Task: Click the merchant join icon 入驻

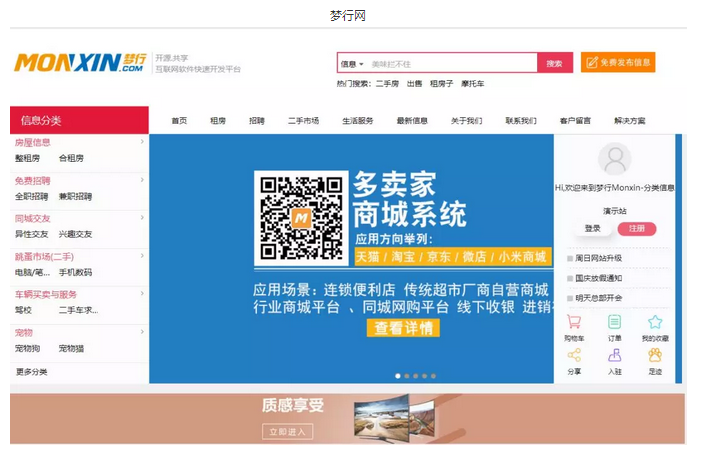Action: [614, 355]
